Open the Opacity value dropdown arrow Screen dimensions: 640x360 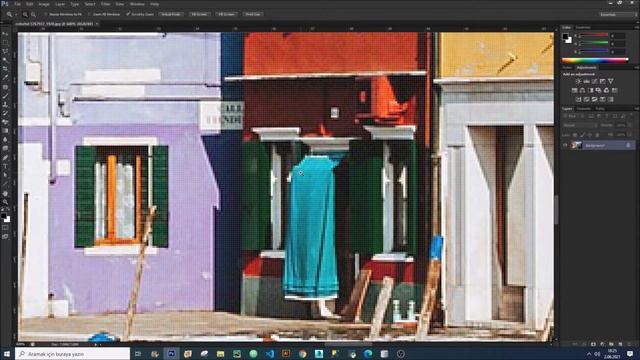630,125
